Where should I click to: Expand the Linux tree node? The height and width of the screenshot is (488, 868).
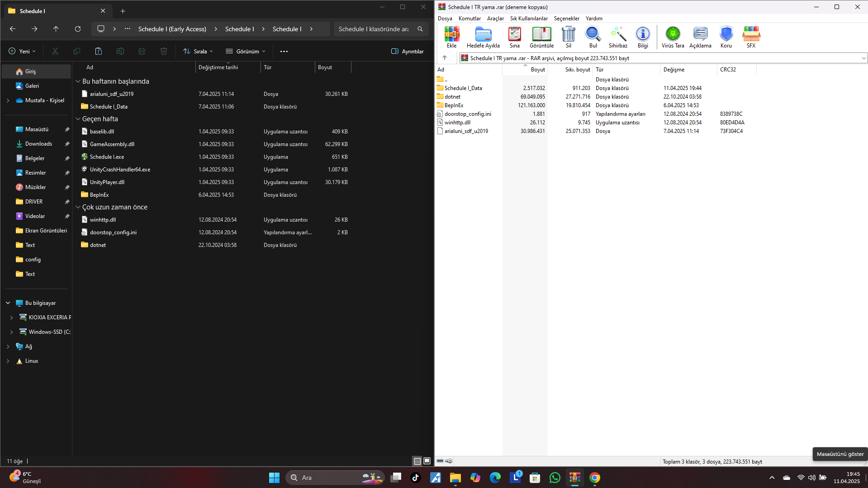tap(8, 361)
